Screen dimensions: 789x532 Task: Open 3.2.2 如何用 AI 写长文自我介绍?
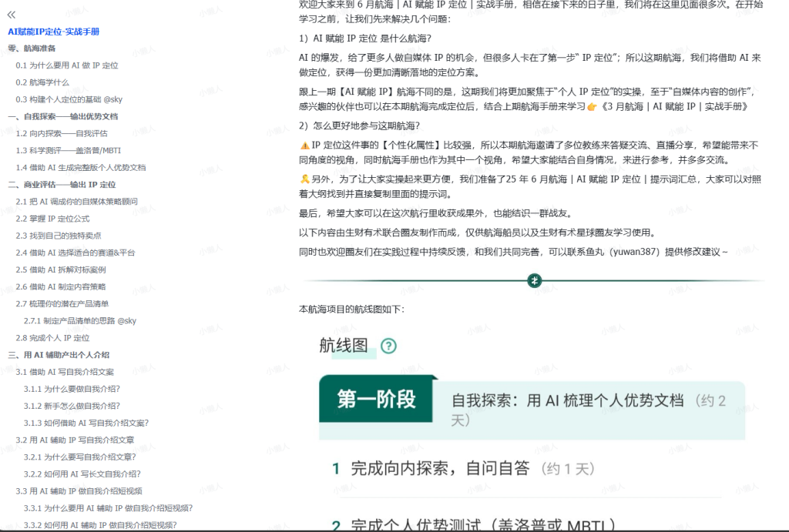[82, 474]
